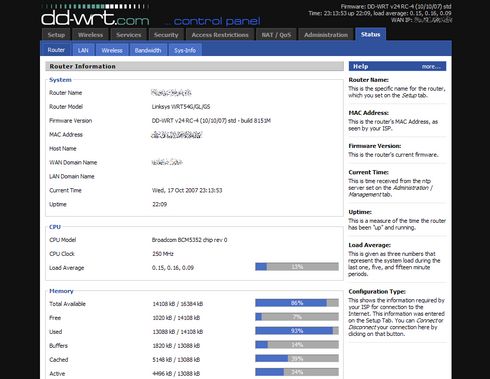Click the load average 0.15, 0.16, 0.09 value
Image resolution: width=490 pixels, height=379 pixels.
point(173,268)
